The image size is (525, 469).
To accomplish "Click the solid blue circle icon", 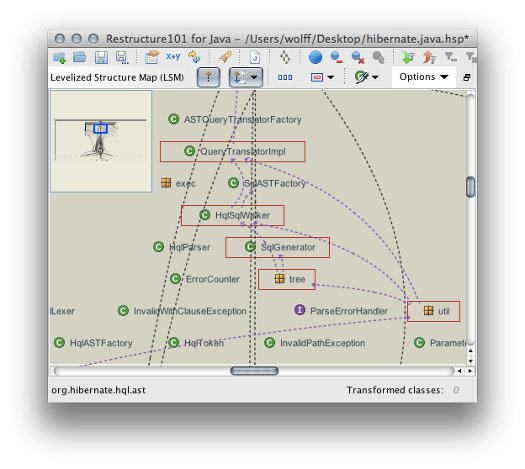I will click(x=315, y=57).
